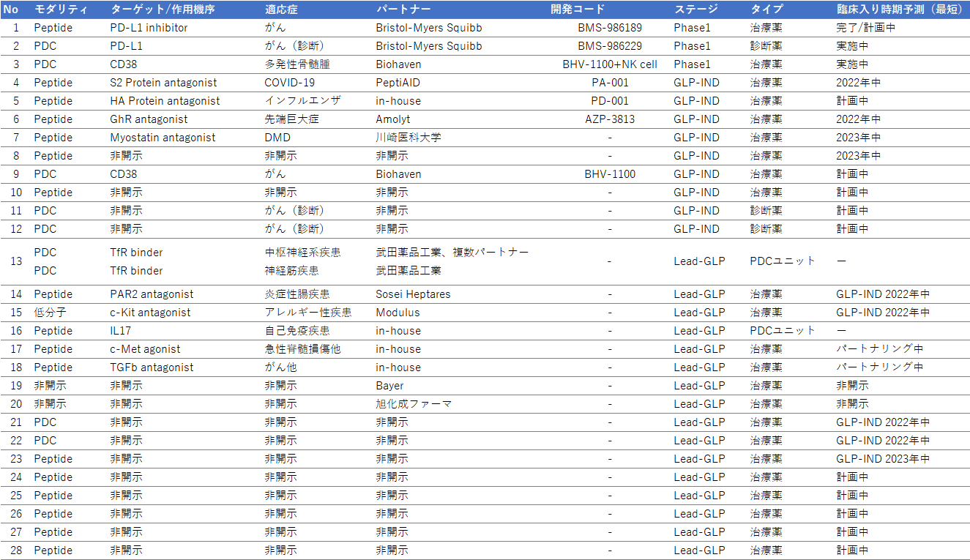Select the Sosei Heptares partner cell
This screenshot has width=970, height=560.
(x=414, y=294)
